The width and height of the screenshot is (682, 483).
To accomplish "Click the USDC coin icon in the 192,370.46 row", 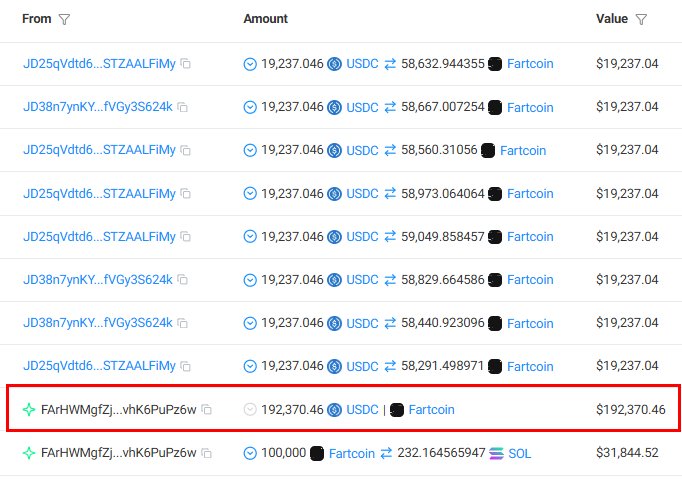I will click(336, 409).
